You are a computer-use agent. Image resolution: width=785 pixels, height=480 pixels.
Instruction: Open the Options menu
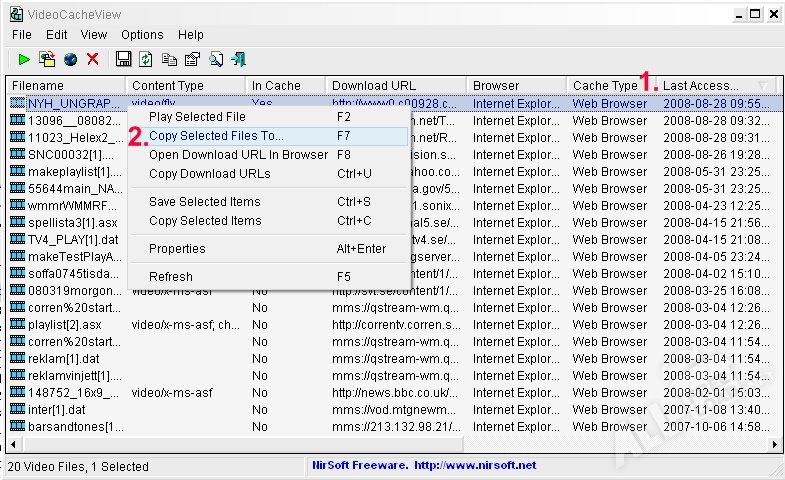coord(142,35)
